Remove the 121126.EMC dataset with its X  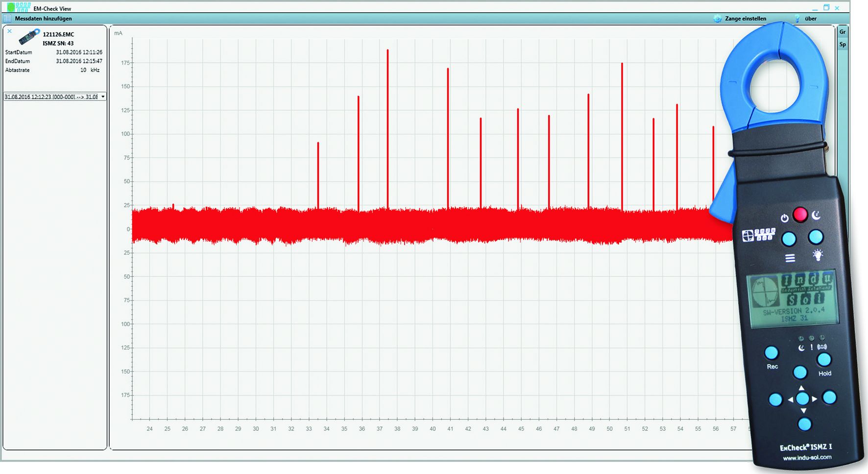(x=9, y=31)
